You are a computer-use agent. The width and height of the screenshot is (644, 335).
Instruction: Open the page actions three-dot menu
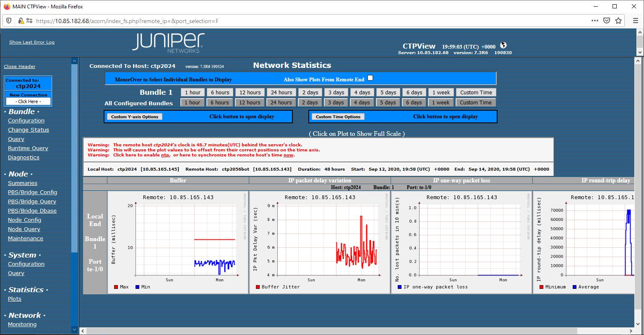595,21
